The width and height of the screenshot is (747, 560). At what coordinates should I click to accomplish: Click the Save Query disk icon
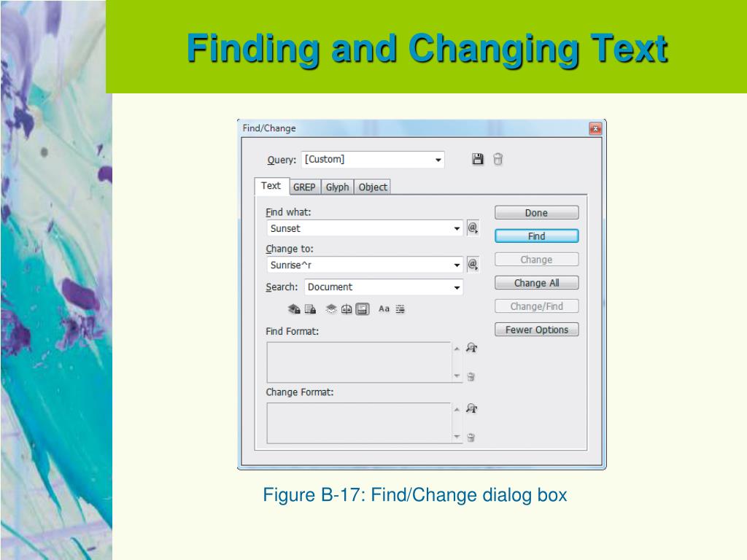[477, 159]
